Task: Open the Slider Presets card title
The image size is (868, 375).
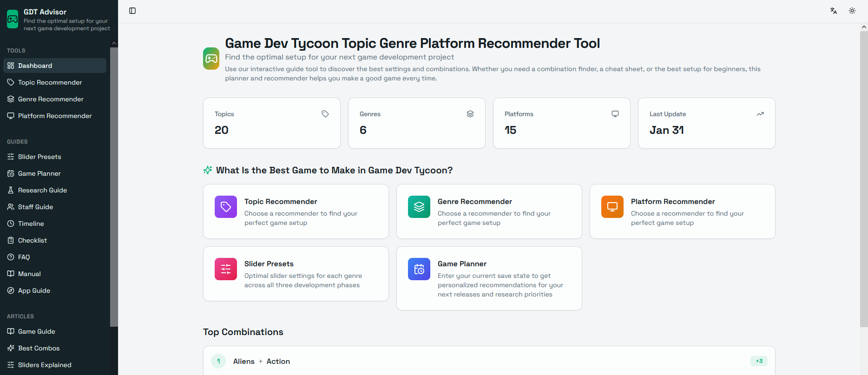Action: point(269,263)
